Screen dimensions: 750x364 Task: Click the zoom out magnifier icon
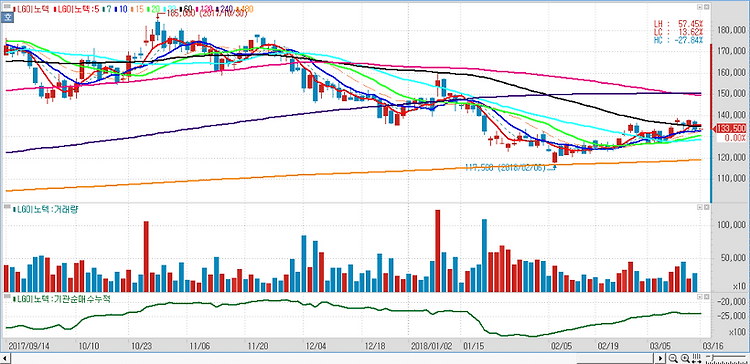coord(673,358)
